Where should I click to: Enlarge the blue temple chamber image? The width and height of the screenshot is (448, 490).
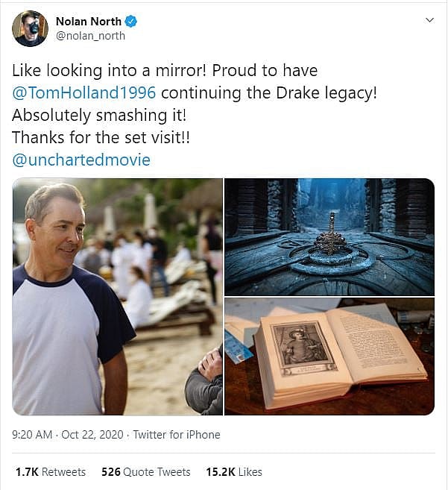coord(329,236)
